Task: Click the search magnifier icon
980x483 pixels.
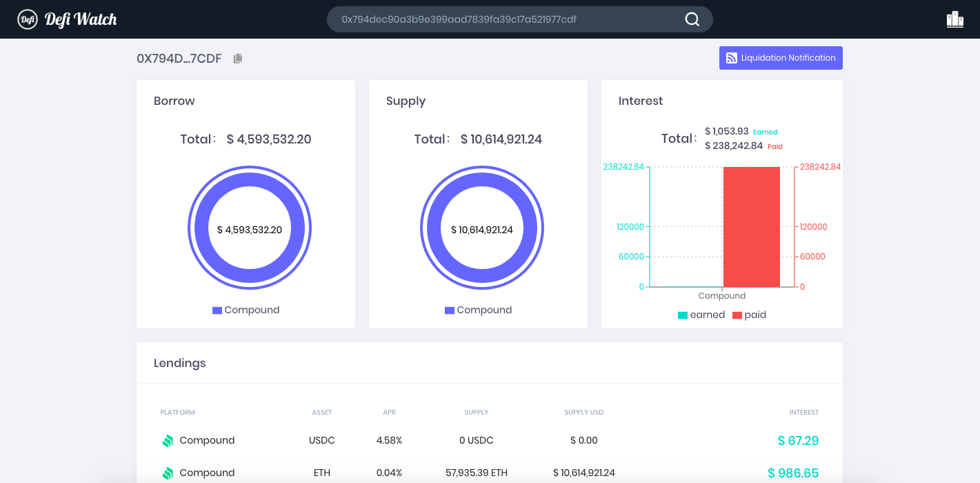Action: click(692, 19)
